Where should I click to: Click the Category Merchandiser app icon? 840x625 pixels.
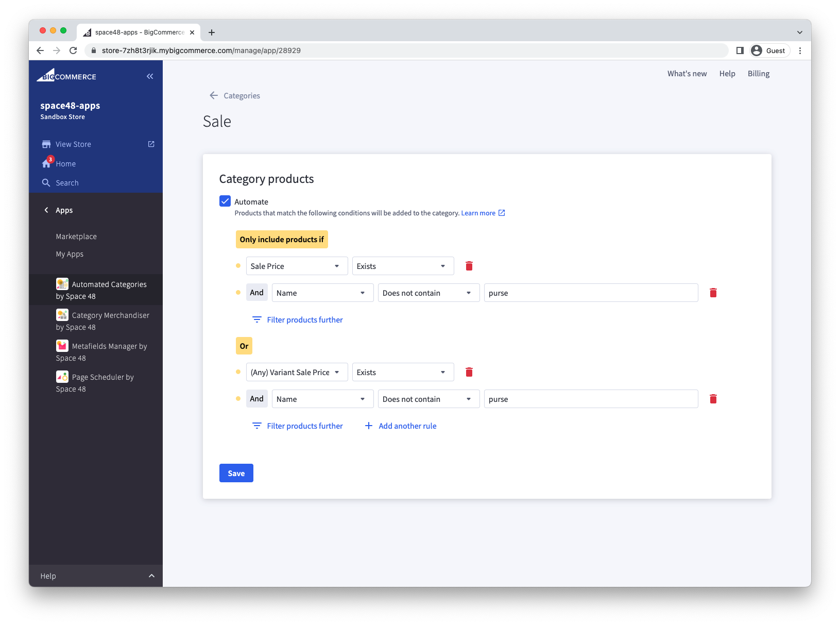(62, 315)
